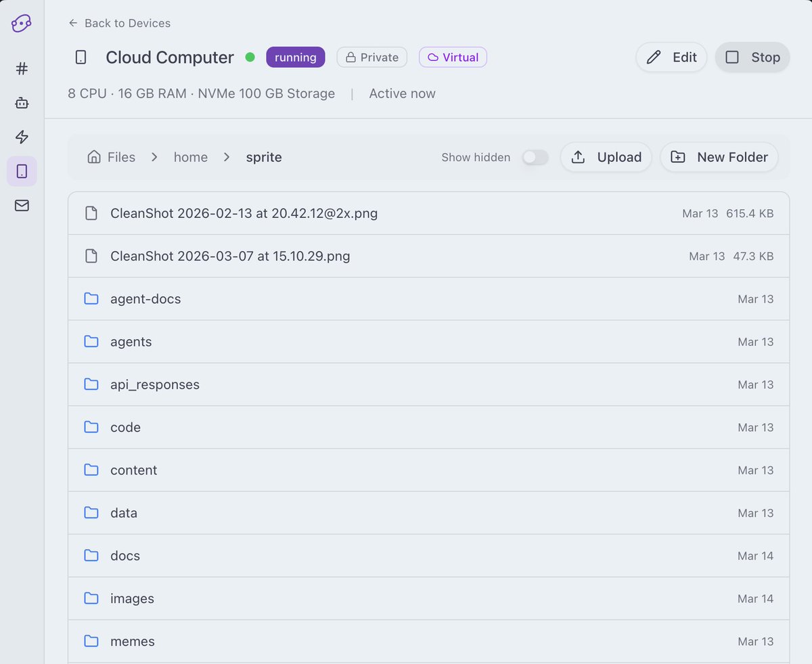Open the agents folder name

coord(131,342)
